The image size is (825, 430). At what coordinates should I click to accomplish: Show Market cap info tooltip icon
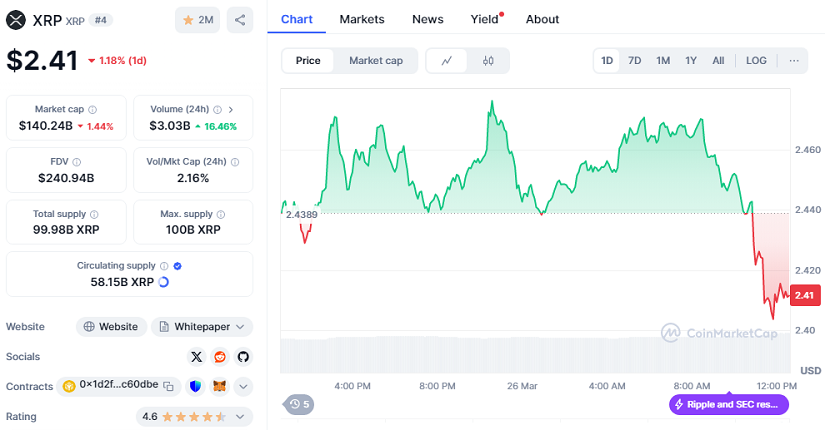click(x=93, y=109)
